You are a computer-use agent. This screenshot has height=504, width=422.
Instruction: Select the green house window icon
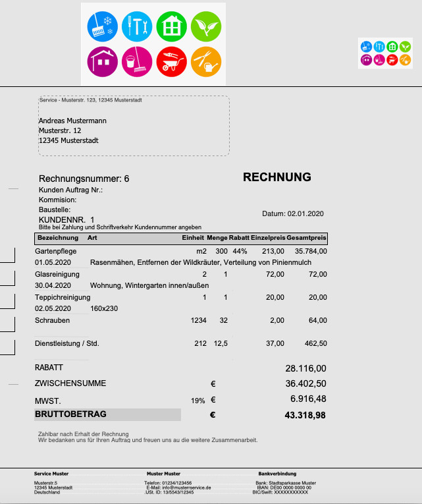[x=171, y=26]
